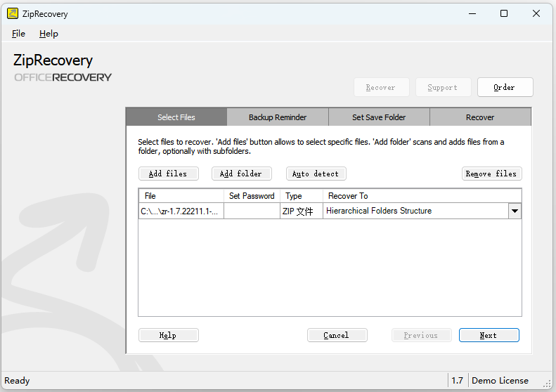Switch to the Backup Reminder tab
The width and height of the screenshot is (556, 392).
tap(278, 117)
